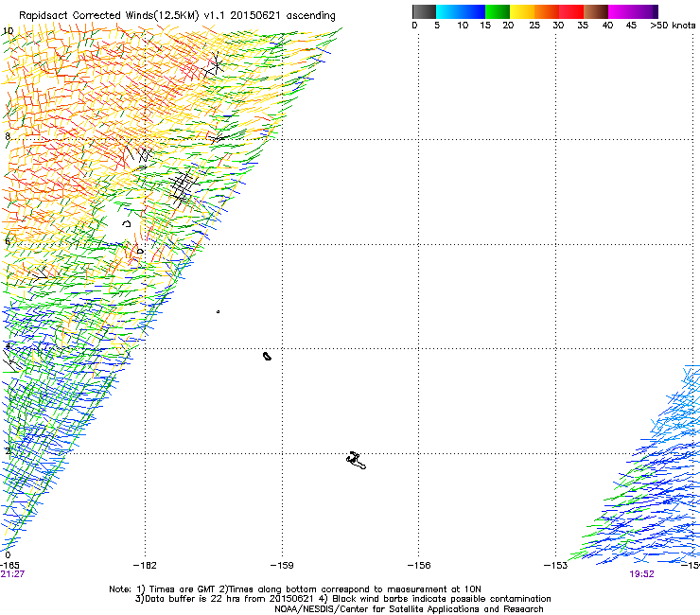Screen dimensions: 700x615
Task: Click the longitude label -153
Action: tap(556, 566)
